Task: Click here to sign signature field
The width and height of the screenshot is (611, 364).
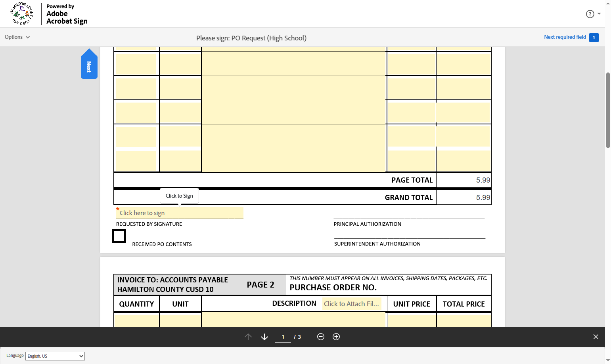Action: [180, 213]
